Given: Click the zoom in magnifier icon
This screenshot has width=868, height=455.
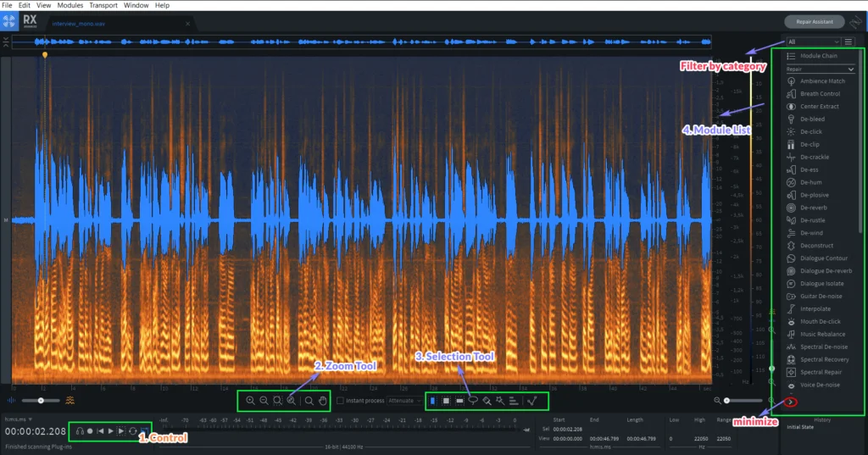Looking at the screenshot, I should (x=250, y=401).
